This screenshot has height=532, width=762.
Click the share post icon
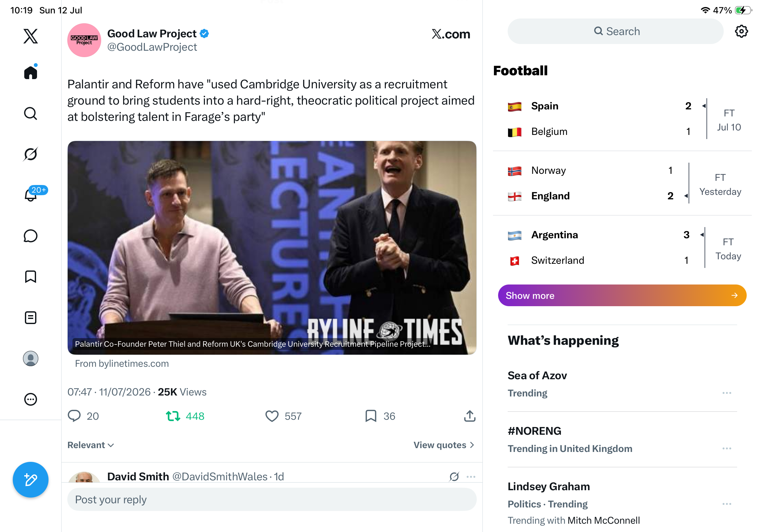470,416
